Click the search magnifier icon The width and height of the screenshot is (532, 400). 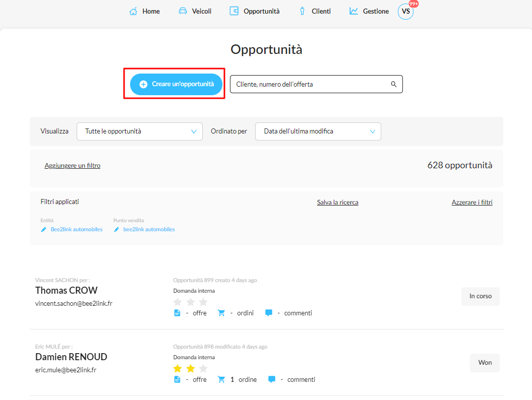point(393,84)
